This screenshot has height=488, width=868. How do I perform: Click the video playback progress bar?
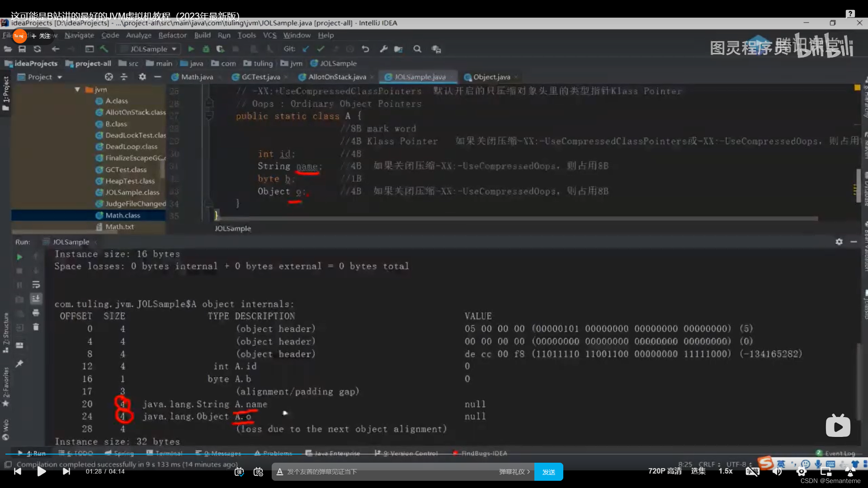coord(434,454)
